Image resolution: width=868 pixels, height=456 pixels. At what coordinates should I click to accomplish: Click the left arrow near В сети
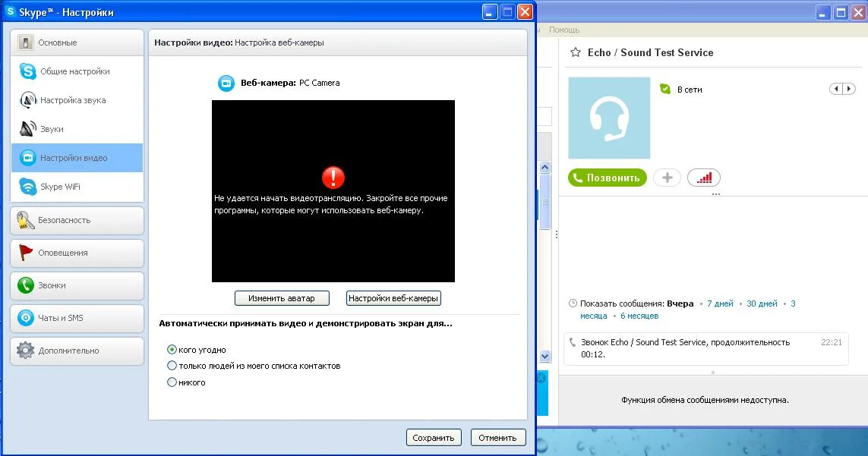[x=836, y=89]
